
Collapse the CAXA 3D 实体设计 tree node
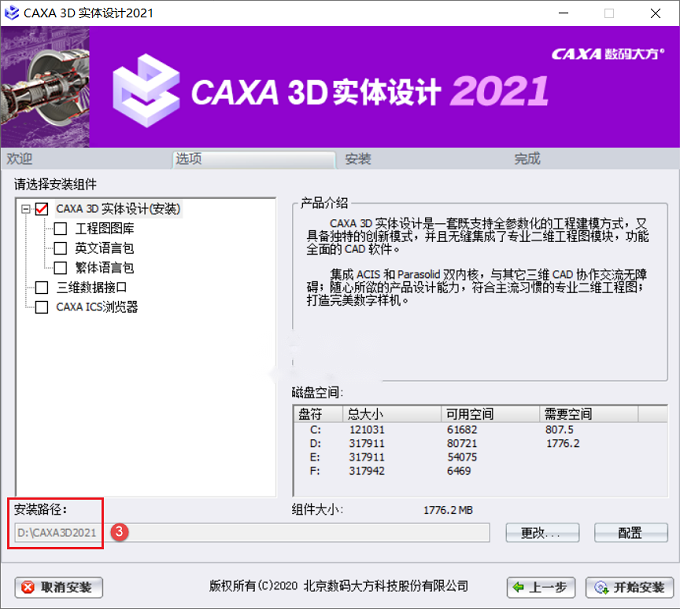(26, 209)
